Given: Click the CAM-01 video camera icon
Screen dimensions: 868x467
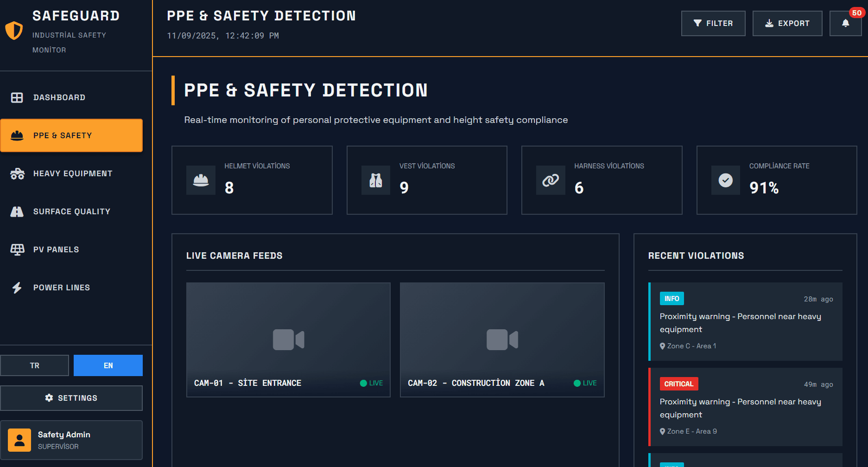Looking at the screenshot, I should click(x=288, y=339).
